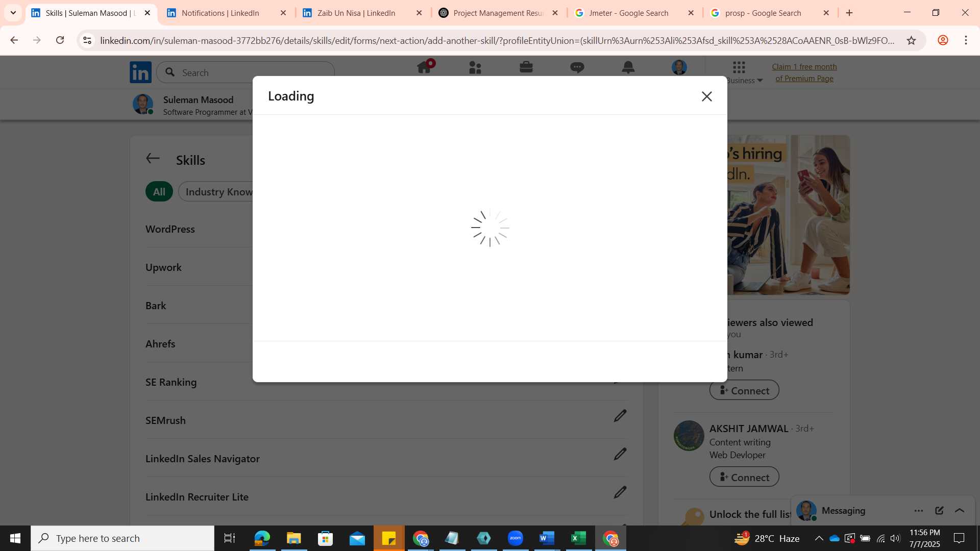Click the SE Ranking skill entry
980x551 pixels.
tap(171, 382)
